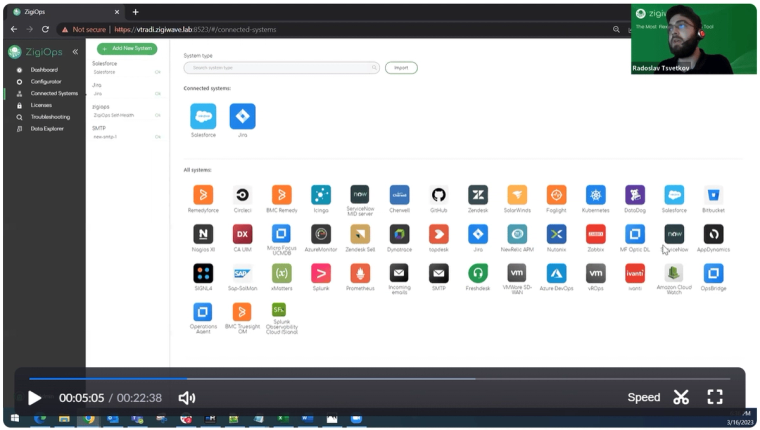760x430 pixels.
Task: Open the Remedyforce system icon
Action: tap(203, 195)
